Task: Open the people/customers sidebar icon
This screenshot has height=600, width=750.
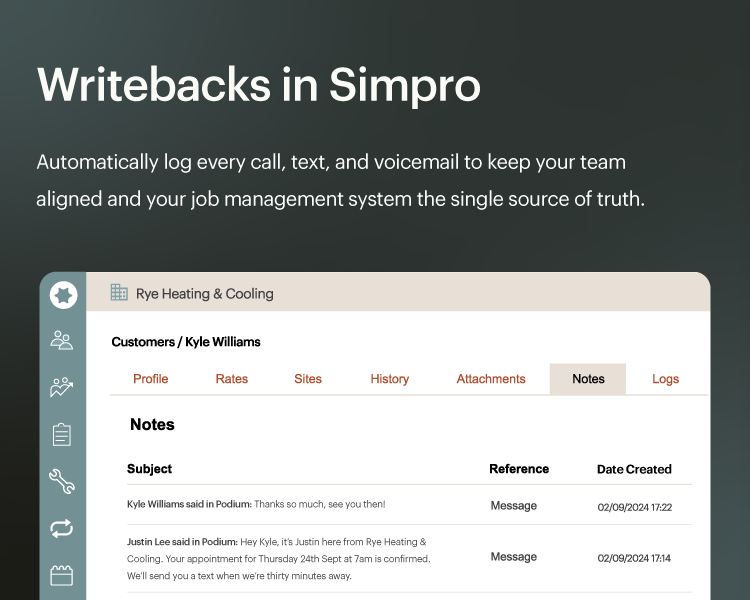Action: coord(62,340)
